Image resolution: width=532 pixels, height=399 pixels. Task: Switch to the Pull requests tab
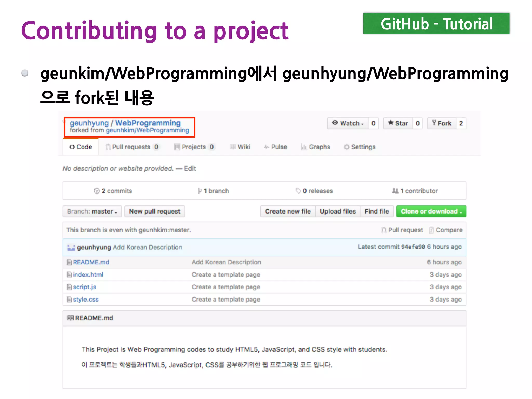click(x=132, y=147)
